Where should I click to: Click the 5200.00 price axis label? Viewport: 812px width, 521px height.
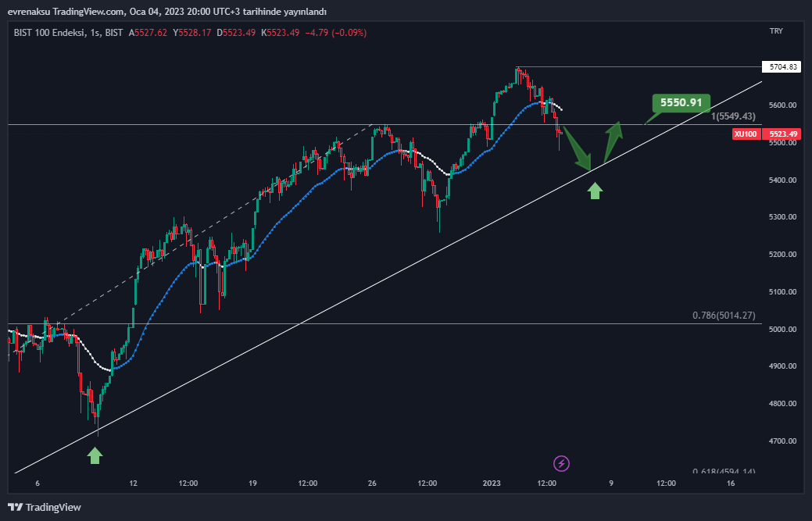coord(782,254)
